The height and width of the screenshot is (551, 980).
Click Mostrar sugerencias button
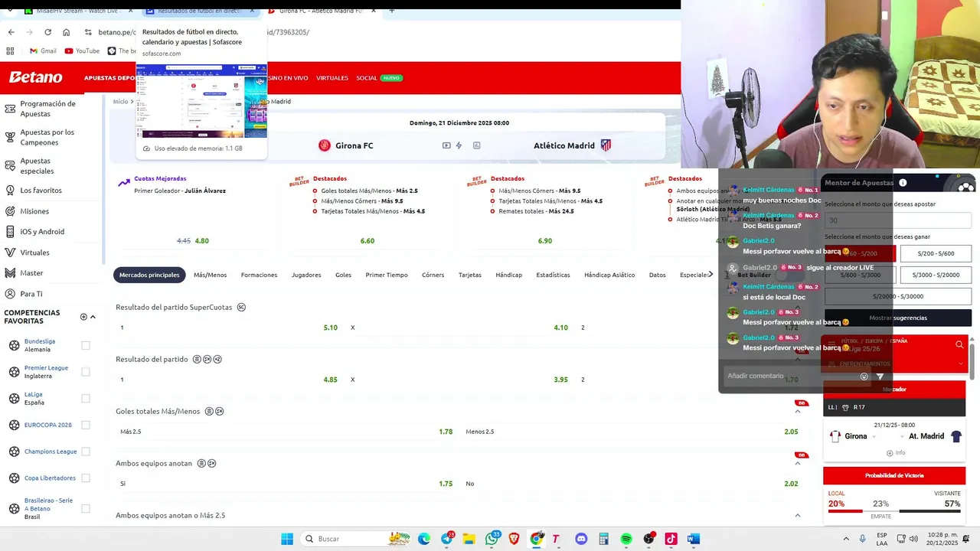coord(898,318)
